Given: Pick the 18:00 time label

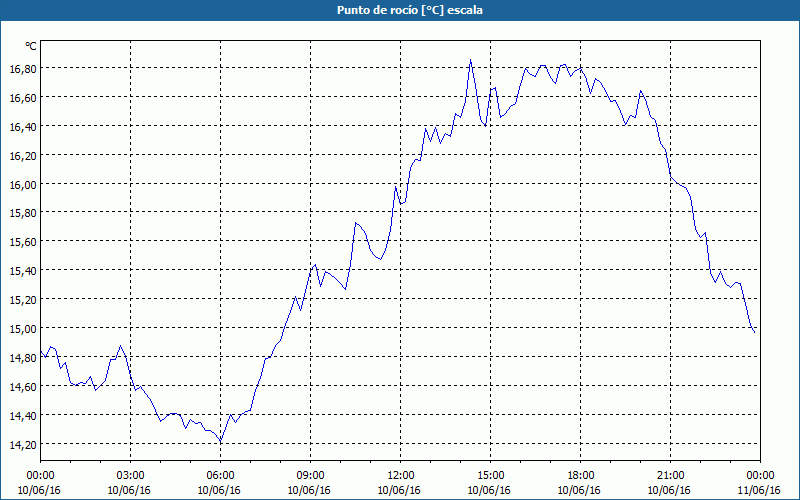Looking at the screenshot, I should point(580,476).
